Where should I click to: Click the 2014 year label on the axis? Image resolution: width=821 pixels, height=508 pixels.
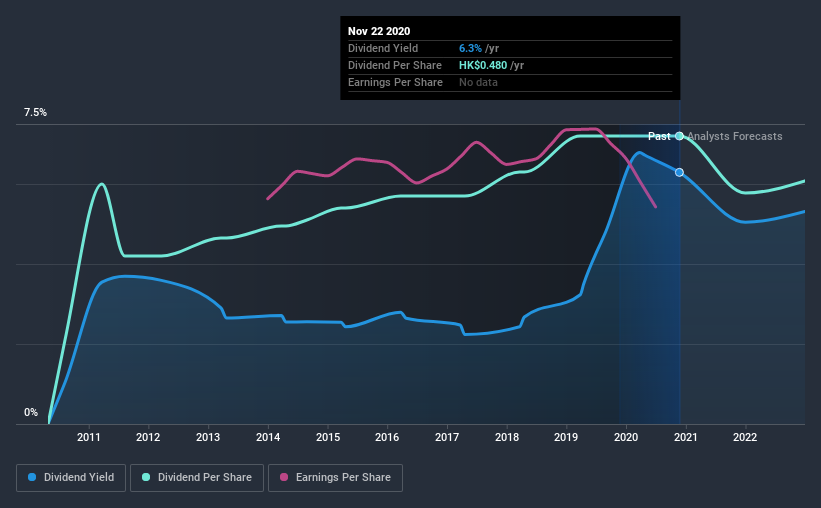click(268, 437)
